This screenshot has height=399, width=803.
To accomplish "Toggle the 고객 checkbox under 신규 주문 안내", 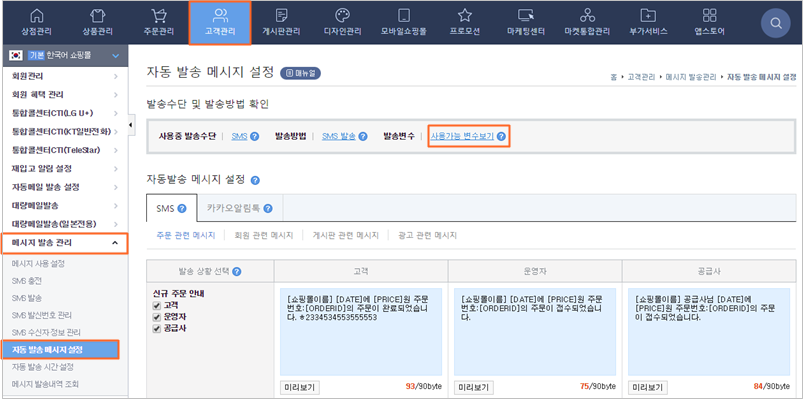I will pyautogui.click(x=156, y=305).
